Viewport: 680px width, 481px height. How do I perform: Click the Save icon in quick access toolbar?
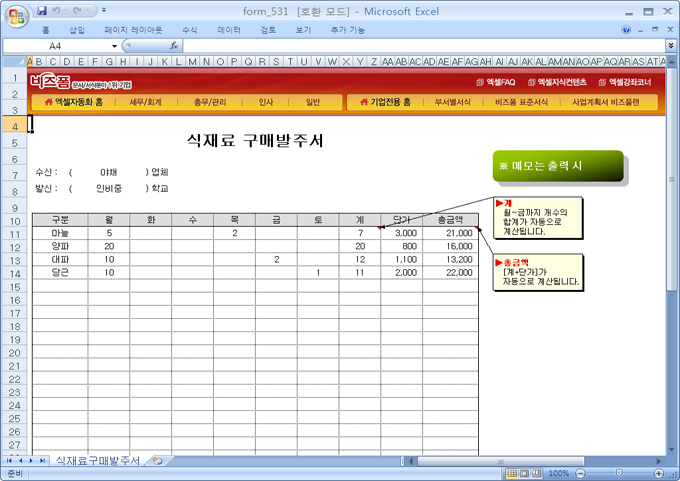[42, 10]
